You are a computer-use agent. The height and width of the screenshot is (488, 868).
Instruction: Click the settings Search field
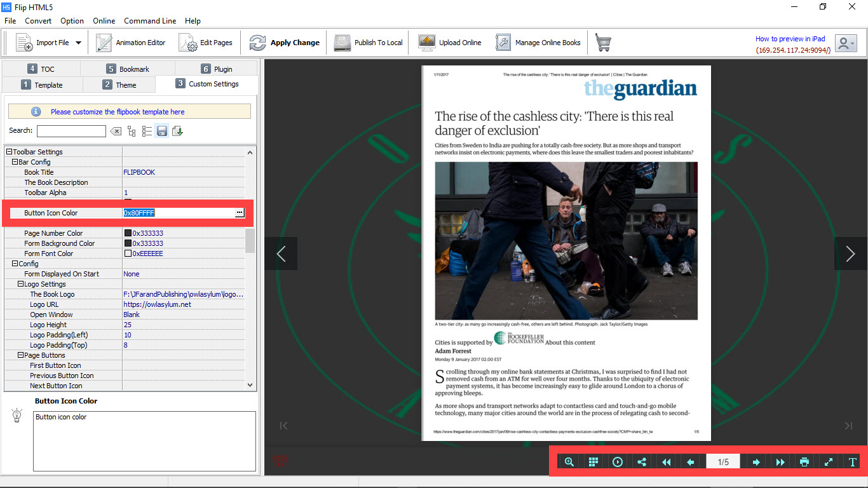(x=71, y=131)
